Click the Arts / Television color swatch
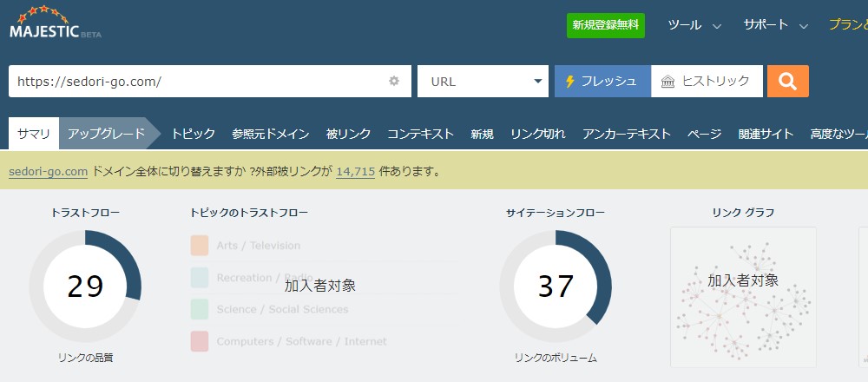Image resolution: width=868 pixels, height=382 pixels. [x=200, y=246]
